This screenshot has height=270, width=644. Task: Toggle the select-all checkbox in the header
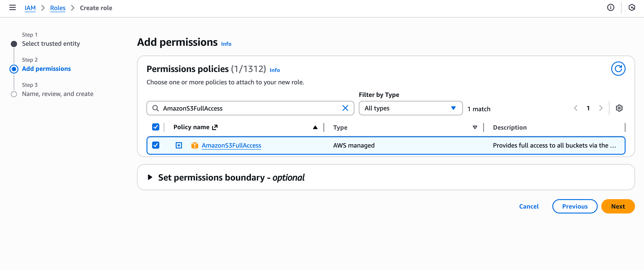point(156,127)
